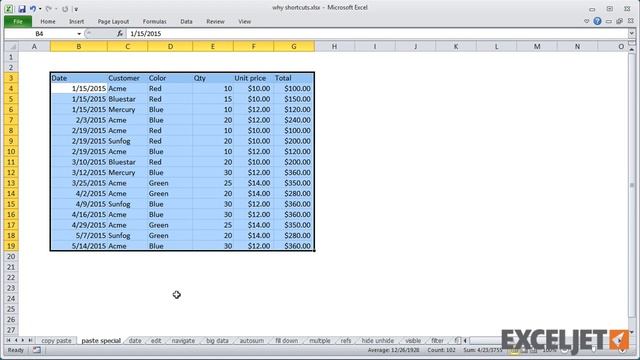Select the paste special sheet tab

(x=101, y=340)
